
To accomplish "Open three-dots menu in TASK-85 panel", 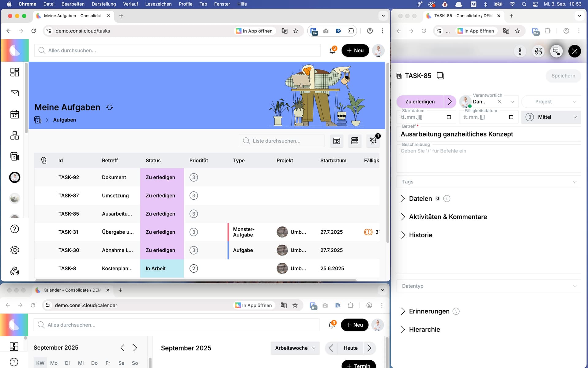I will (x=520, y=51).
